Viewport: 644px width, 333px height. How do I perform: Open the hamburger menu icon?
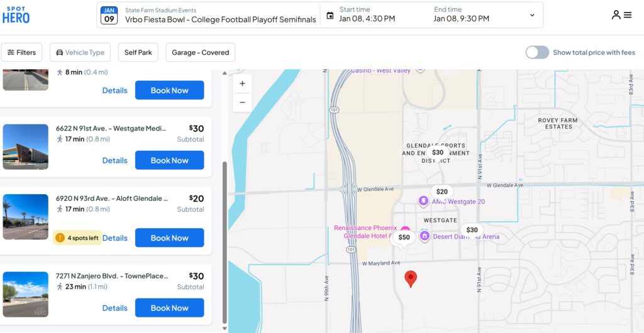(628, 14)
